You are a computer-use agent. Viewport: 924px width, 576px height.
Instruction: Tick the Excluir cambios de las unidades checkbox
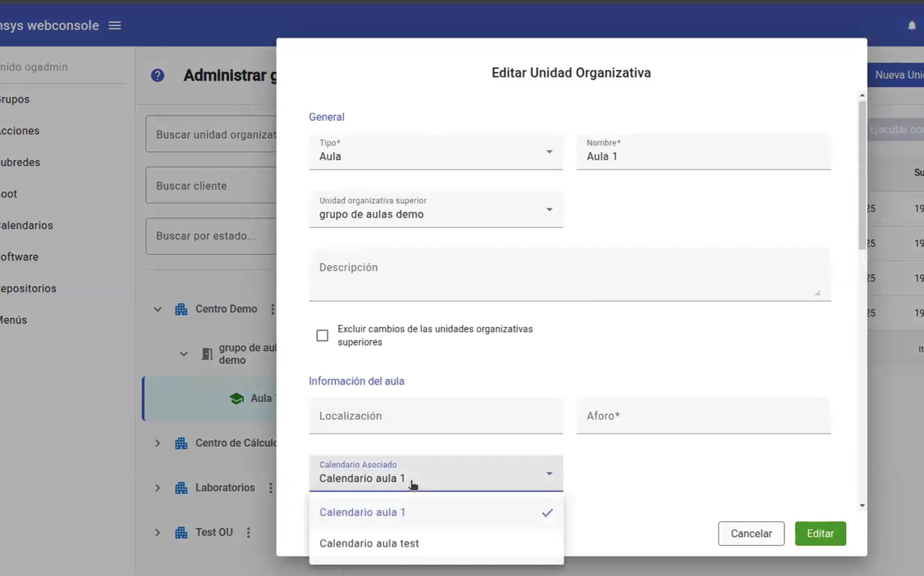coord(322,335)
